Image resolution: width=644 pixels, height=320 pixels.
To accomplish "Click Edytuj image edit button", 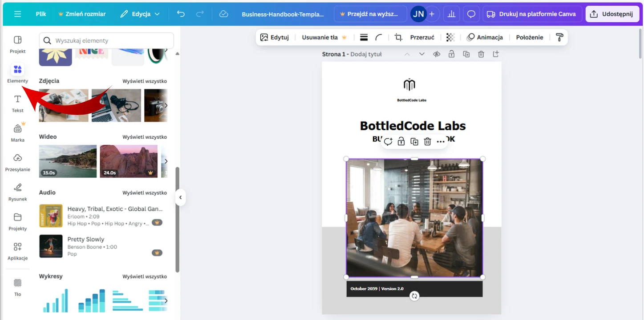I will (x=275, y=37).
